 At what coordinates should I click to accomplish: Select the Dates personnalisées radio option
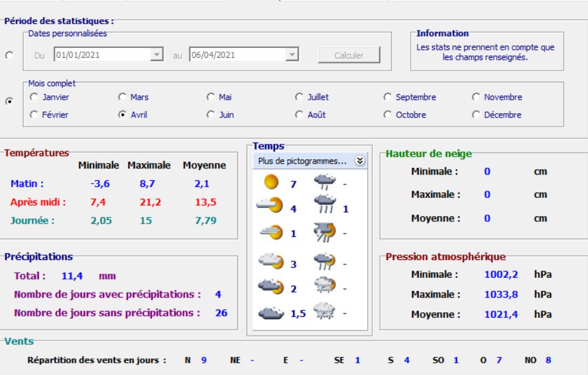pyautogui.click(x=9, y=55)
